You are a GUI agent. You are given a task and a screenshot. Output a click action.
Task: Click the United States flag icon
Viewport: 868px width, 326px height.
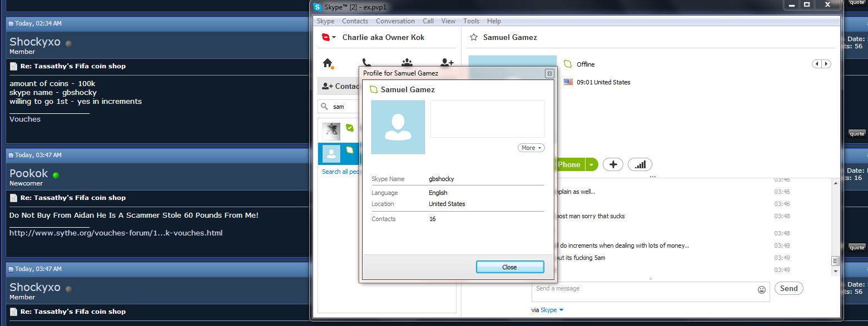(x=568, y=82)
